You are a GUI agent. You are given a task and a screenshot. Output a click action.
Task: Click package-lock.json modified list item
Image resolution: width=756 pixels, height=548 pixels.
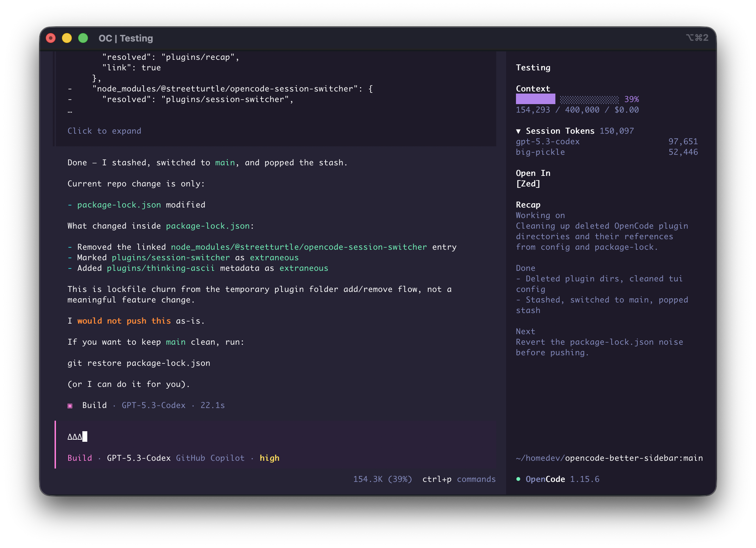pos(137,205)
